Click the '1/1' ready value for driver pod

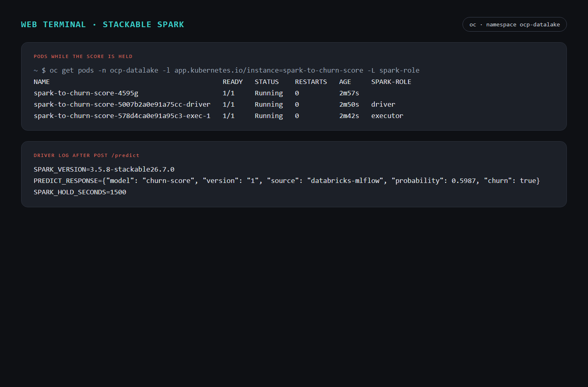(229, 104)
